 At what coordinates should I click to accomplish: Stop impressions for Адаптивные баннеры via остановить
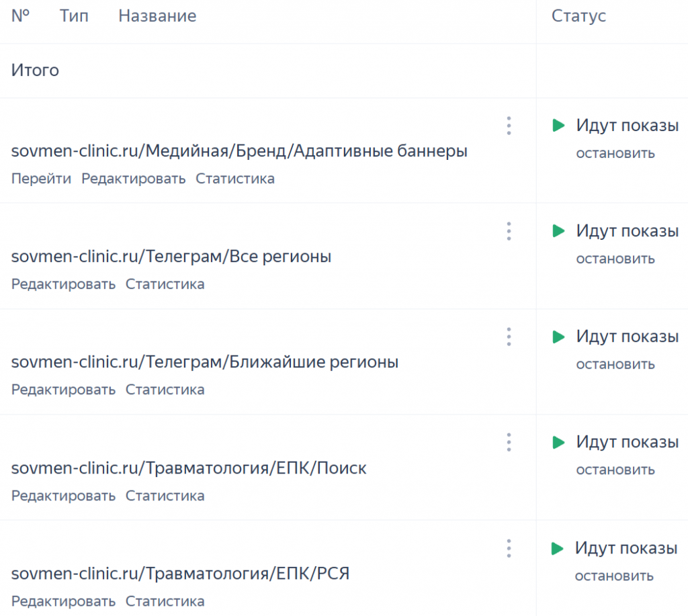click(x=615, y=154)
